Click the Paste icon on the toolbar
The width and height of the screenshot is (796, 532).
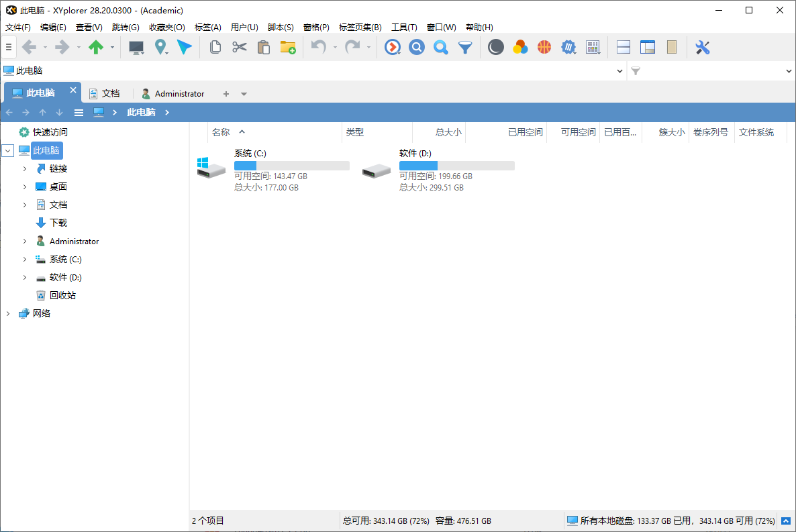tap(263, 47)
